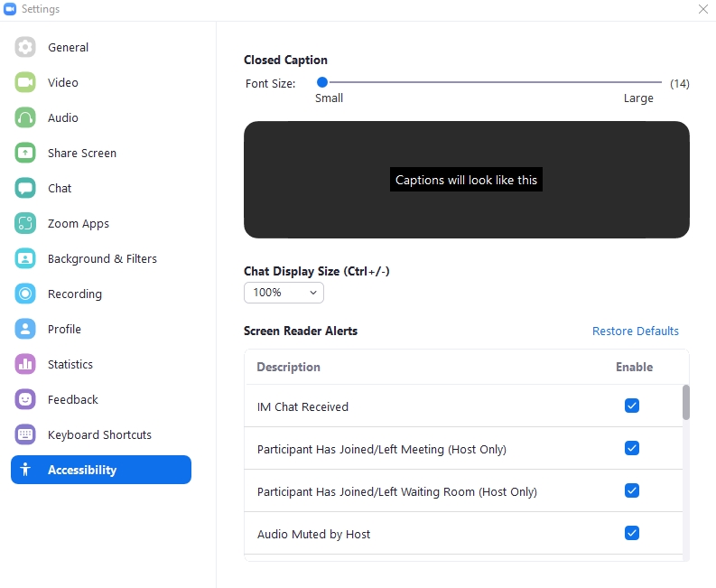716x588 pixels.
Task: Open the Chat bubble icon
Action: [x=25, y=189]
